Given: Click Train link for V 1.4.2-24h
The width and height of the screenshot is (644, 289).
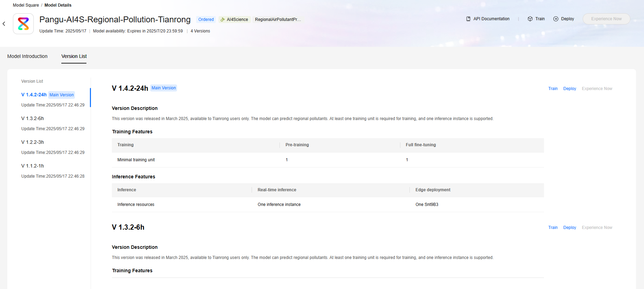Looking at the screenshot, I should pyautogui.click(x=553, y=89).
